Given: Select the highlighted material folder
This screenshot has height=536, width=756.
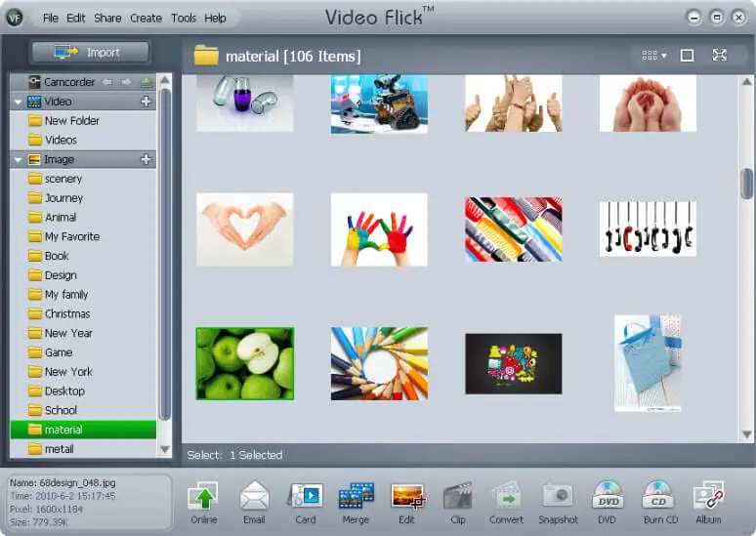Looking at the screenshot, I should tap(83, 430).
